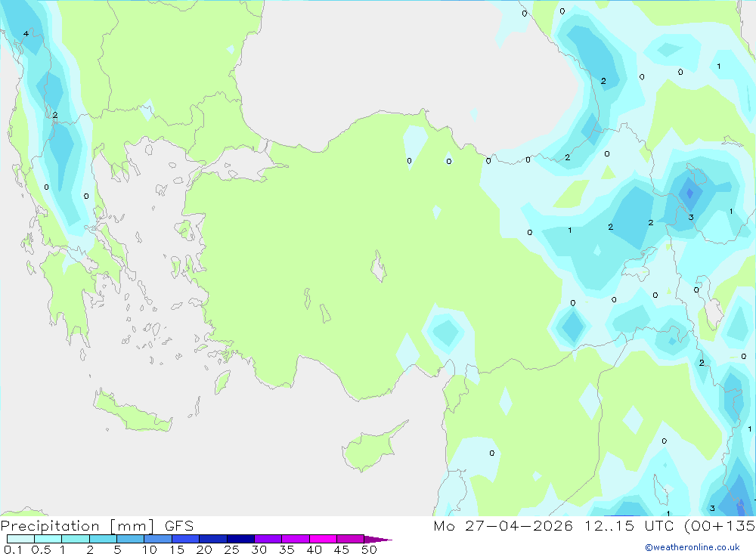Click the "4" precipitation value on the map
756x554 pixels.
click(26, 33)
